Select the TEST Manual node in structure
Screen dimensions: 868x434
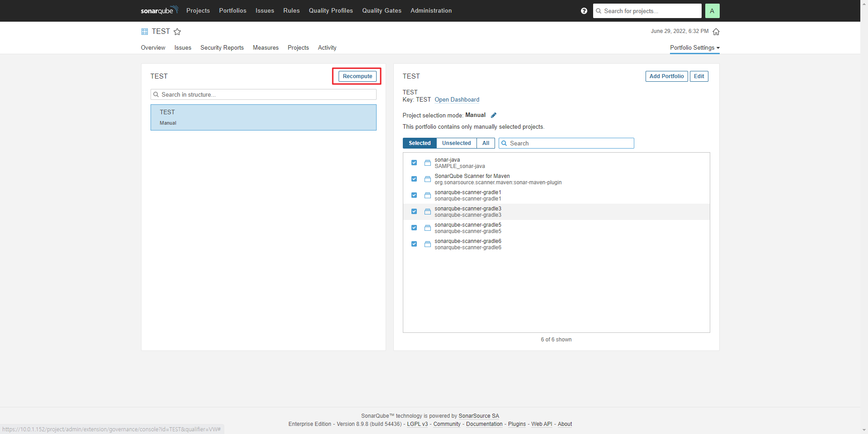[x=264, y=117]
